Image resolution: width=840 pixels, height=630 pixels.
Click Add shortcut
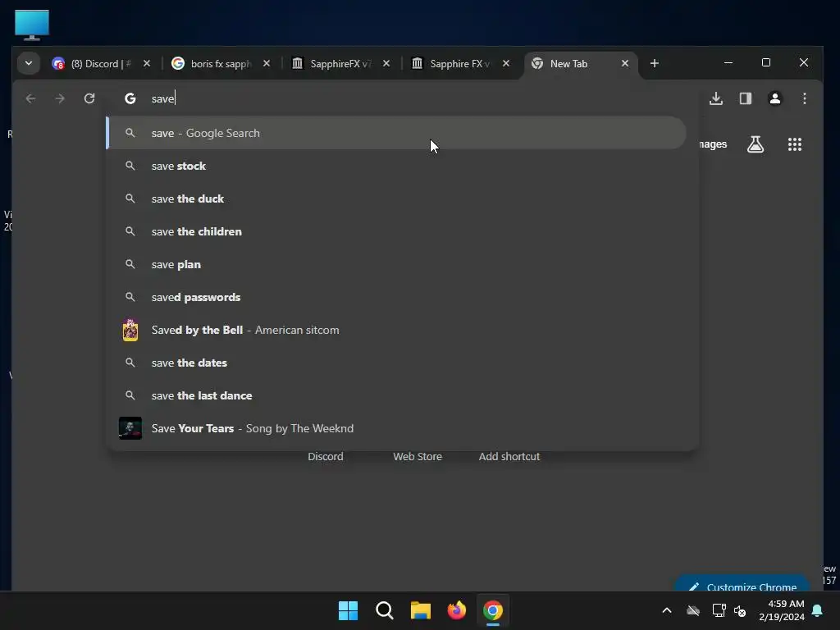[x=509, y=456]
